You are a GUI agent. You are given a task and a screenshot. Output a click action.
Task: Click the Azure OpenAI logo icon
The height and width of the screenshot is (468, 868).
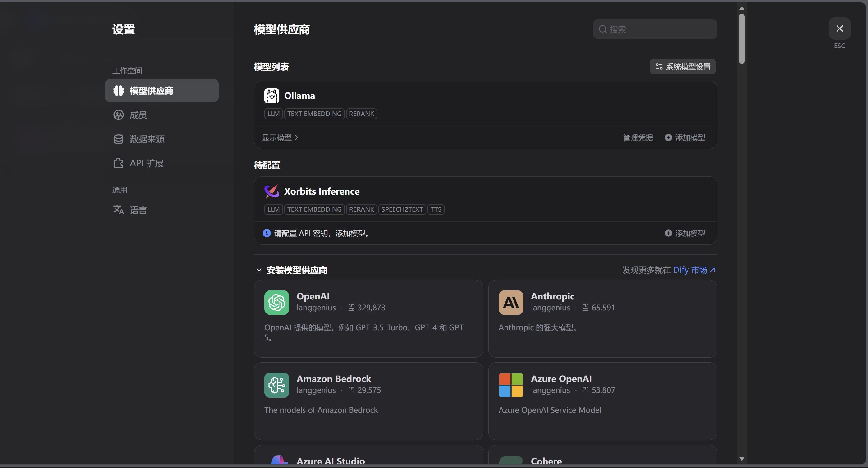[x=510, y=385]
